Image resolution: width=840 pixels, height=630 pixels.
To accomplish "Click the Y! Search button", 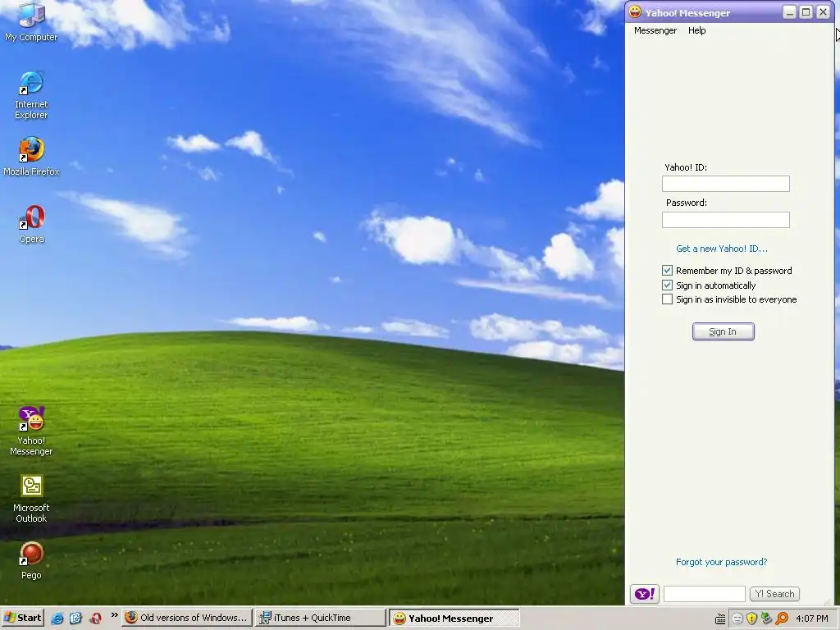I will (774, 594).
